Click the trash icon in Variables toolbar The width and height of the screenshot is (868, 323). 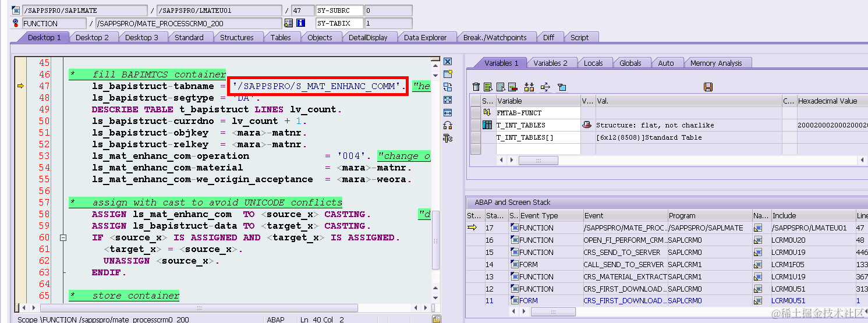point(476,87)
